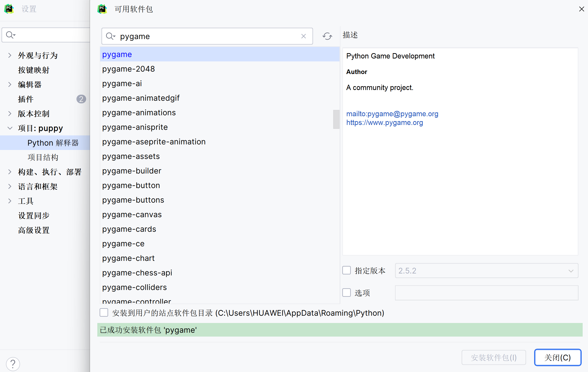
Task: Collapse the 项目: puppy section
Action: [x=10, y=128]
